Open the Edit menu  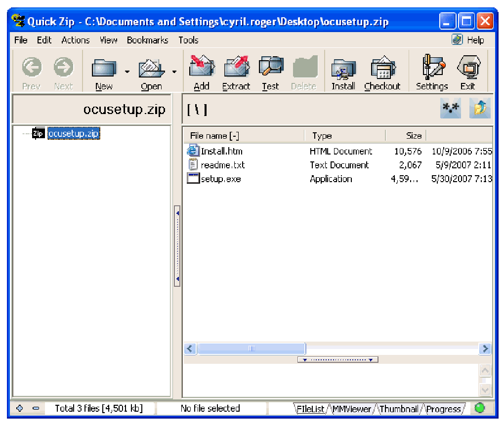point(44,40)
